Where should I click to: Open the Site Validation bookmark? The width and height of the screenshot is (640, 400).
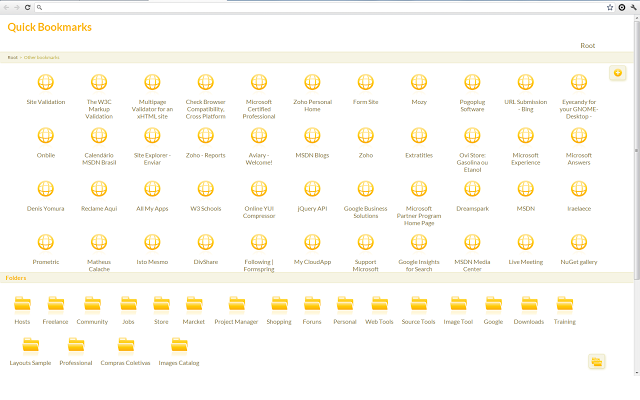[46, 89]
